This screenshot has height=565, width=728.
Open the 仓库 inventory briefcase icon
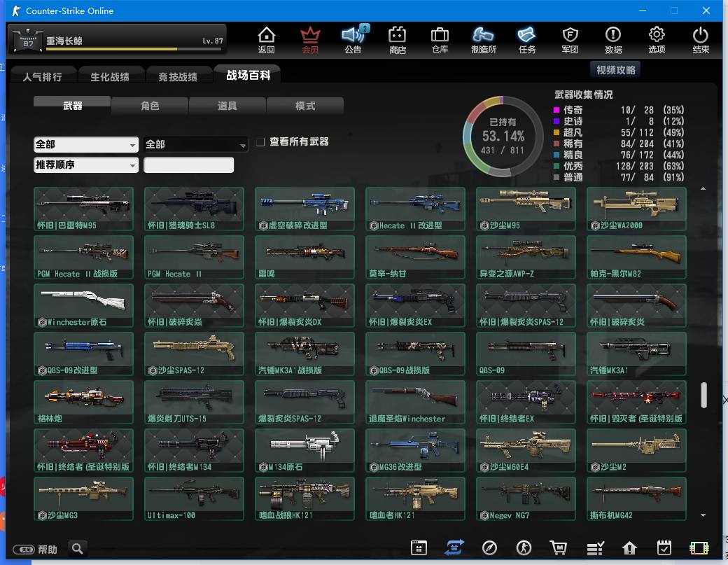tap(440, 40)
